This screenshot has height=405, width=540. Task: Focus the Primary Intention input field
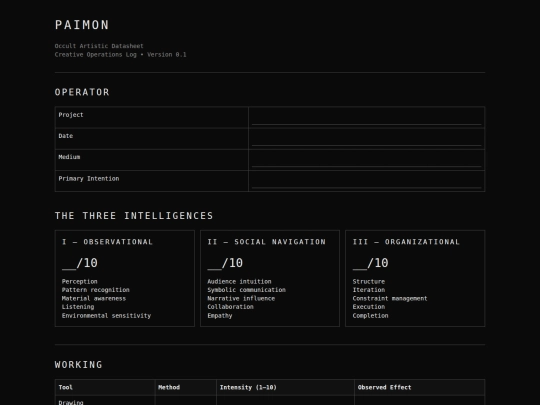(366, 181)
